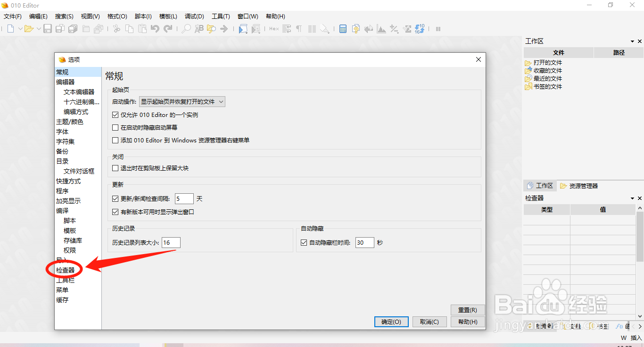Open the 检查器 panel options arrow
Screen dimensions: 644x347
[x=632, y=198]
